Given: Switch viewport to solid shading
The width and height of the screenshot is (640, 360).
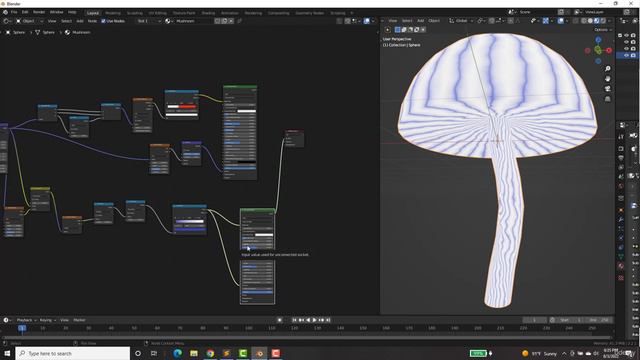Looking at the screenshot, I should [590, 20].
